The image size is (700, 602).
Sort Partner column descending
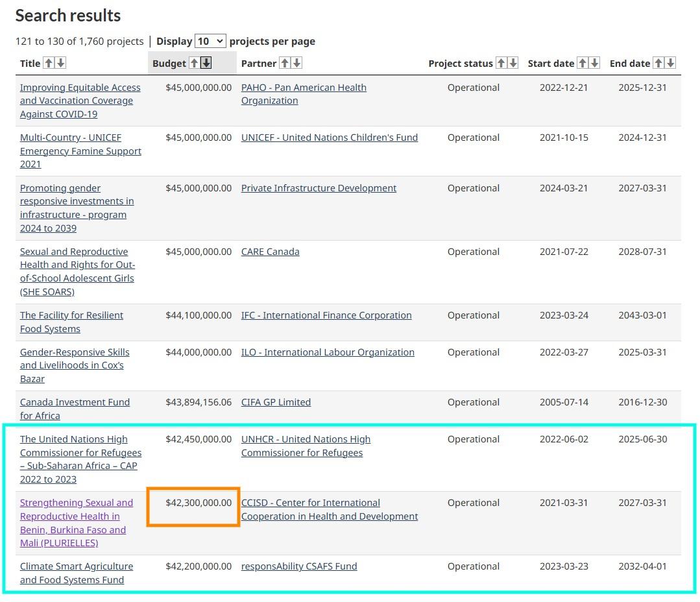(x=296, y=63)
